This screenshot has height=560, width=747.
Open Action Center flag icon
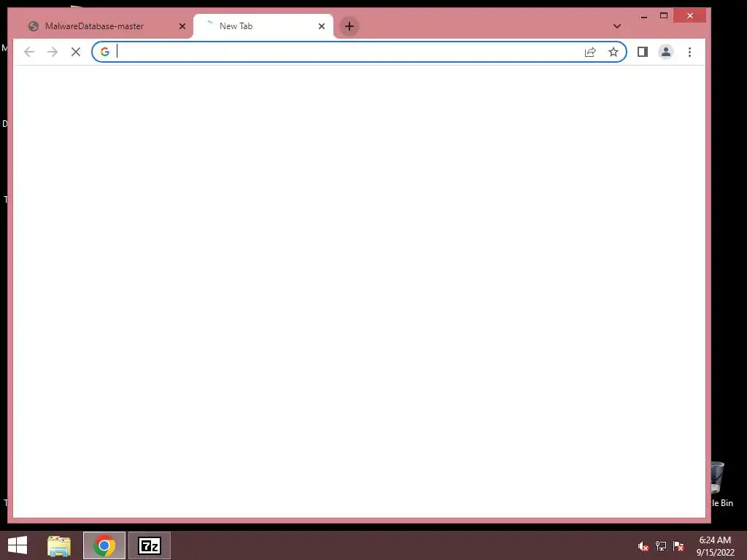pyautogui.click(x=678, y=546)
